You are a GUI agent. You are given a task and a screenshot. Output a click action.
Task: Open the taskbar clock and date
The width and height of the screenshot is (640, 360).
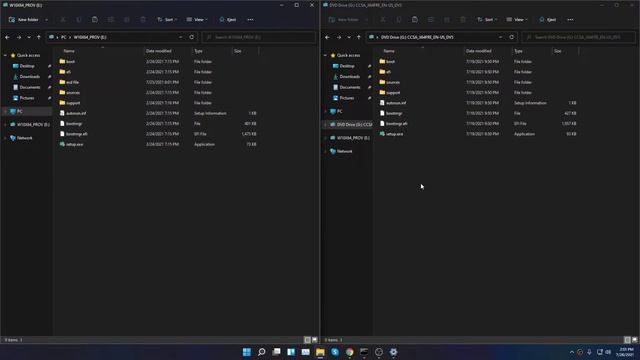pos(626,352)
